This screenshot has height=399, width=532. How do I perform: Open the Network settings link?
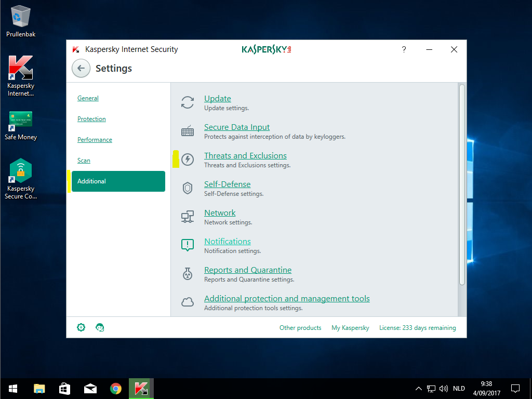tap(220, 212)
